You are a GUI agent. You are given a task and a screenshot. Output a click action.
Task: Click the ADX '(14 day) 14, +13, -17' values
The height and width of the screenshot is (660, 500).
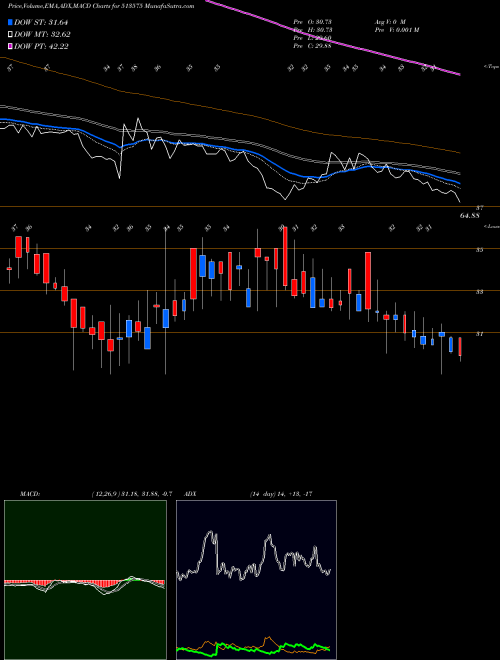pyautogui.click(x=281, y=494)
